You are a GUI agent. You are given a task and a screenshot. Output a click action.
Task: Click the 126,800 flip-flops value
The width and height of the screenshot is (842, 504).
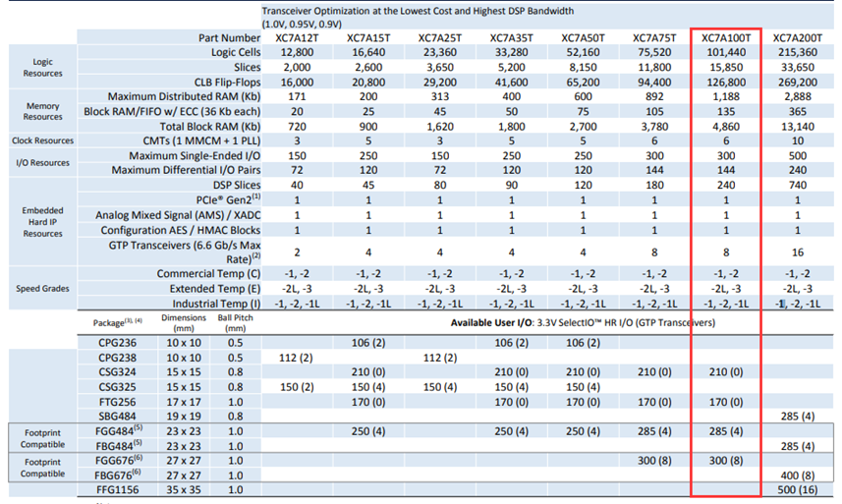point(726,83)
